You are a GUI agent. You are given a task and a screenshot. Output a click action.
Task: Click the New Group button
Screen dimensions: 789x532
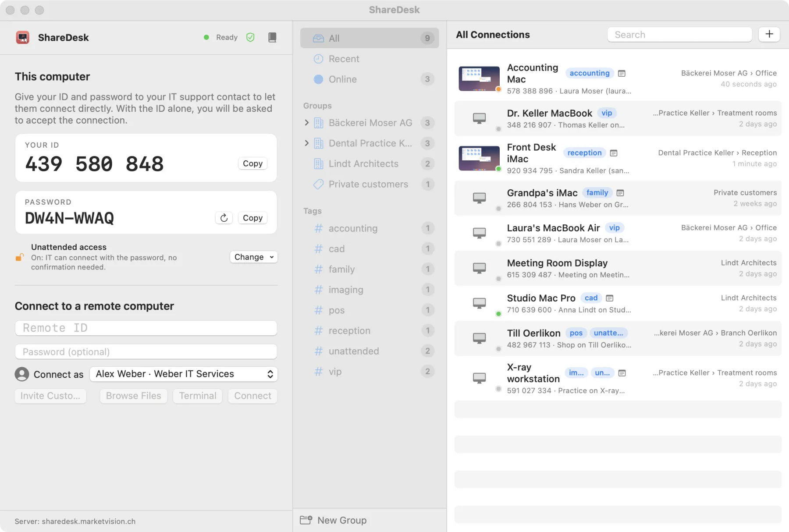pos(334,520)
